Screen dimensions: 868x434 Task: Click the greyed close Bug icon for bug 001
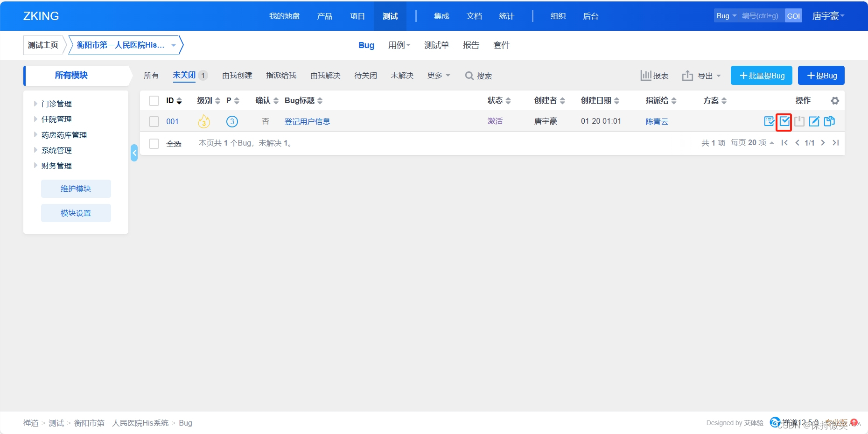click(799, 121)
